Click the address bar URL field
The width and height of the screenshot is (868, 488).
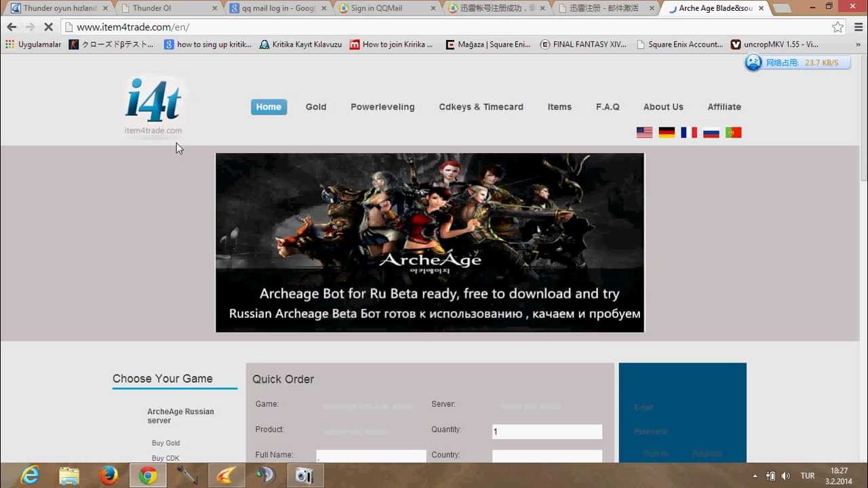click(448, 27)
